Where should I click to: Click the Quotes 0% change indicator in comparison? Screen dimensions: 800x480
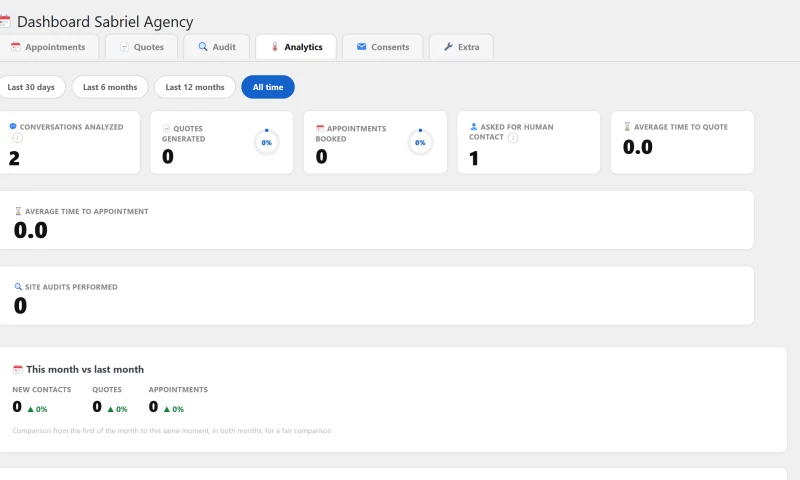(117, 409)
